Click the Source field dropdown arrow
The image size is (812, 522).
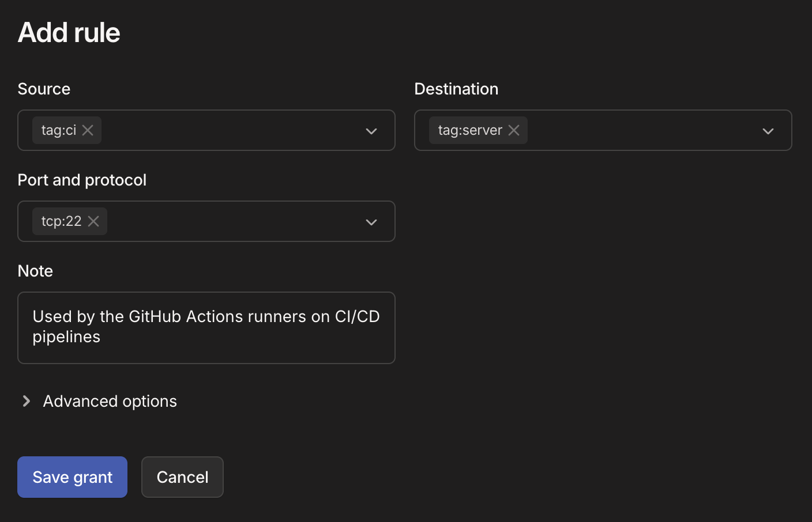point(371,131)
